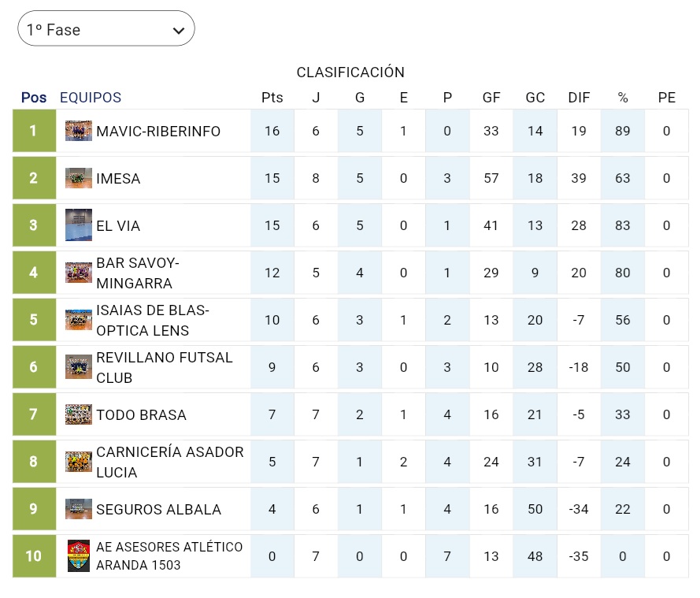700x598 pixels.
Task: Select the EL VIA team name
Action: (x=118, y=226)
